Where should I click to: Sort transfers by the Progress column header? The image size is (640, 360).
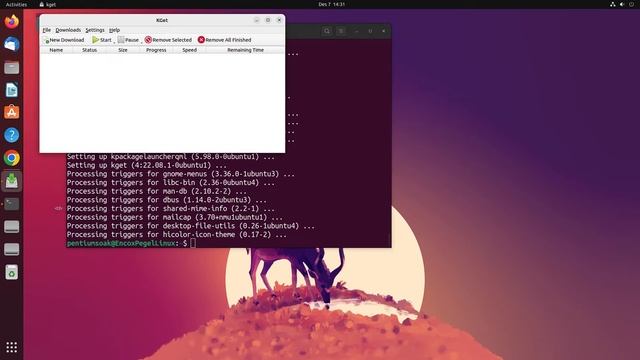point(156,50)
